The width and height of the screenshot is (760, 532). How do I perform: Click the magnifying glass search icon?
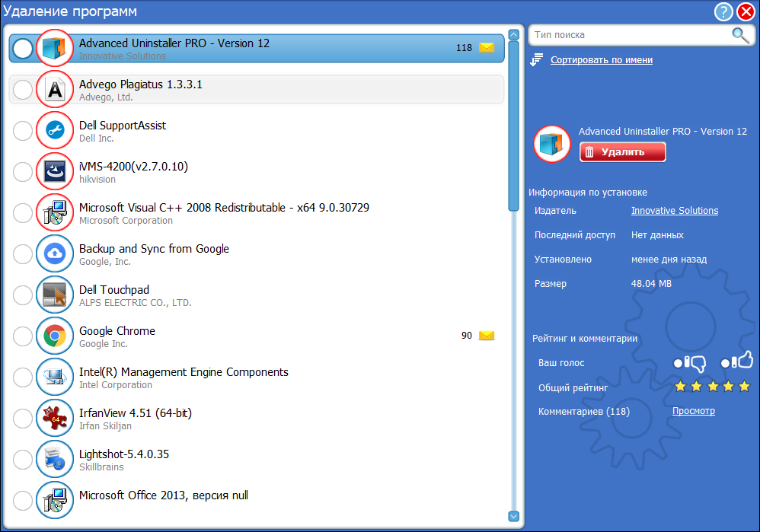coord(739,35)
